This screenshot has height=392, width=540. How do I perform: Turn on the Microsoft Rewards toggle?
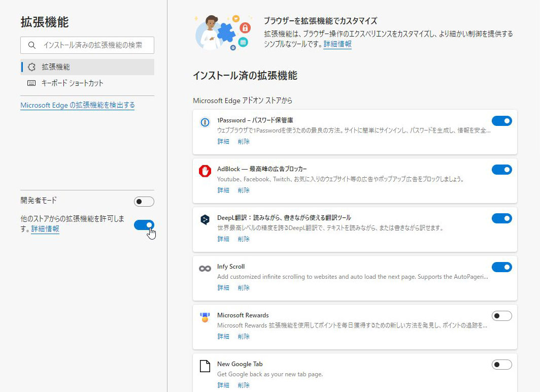[x=501, y=316]
